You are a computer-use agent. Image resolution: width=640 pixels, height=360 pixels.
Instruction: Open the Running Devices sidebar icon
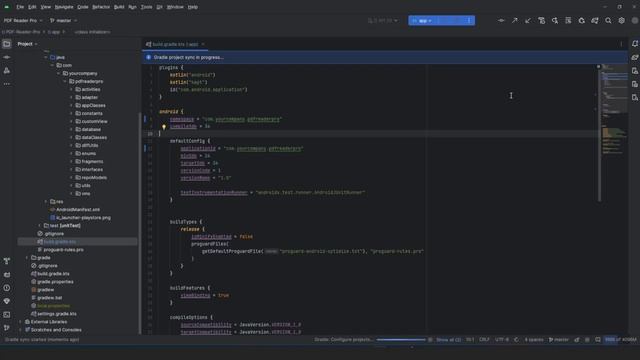point(635,84)
